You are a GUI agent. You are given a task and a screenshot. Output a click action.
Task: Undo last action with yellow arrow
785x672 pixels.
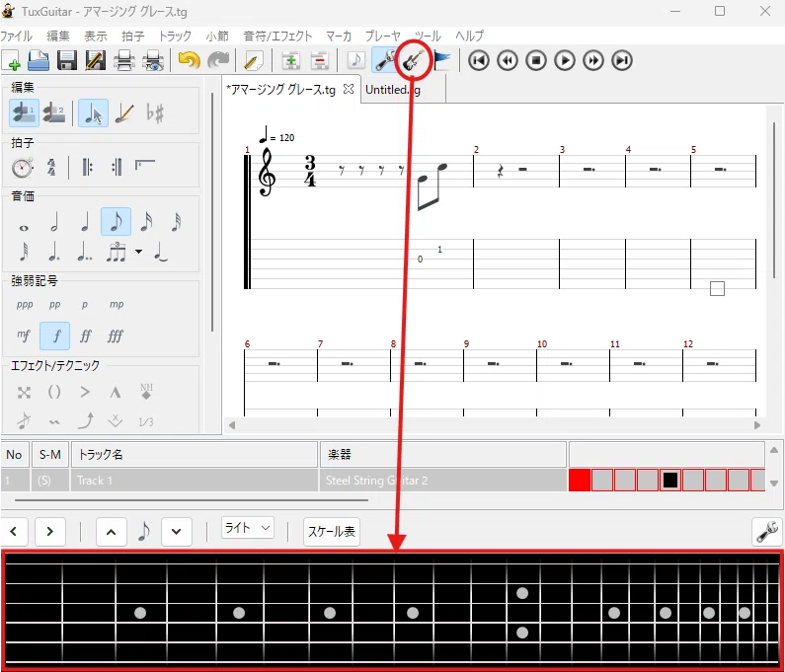pyautogui.click(x=189, y=60)
